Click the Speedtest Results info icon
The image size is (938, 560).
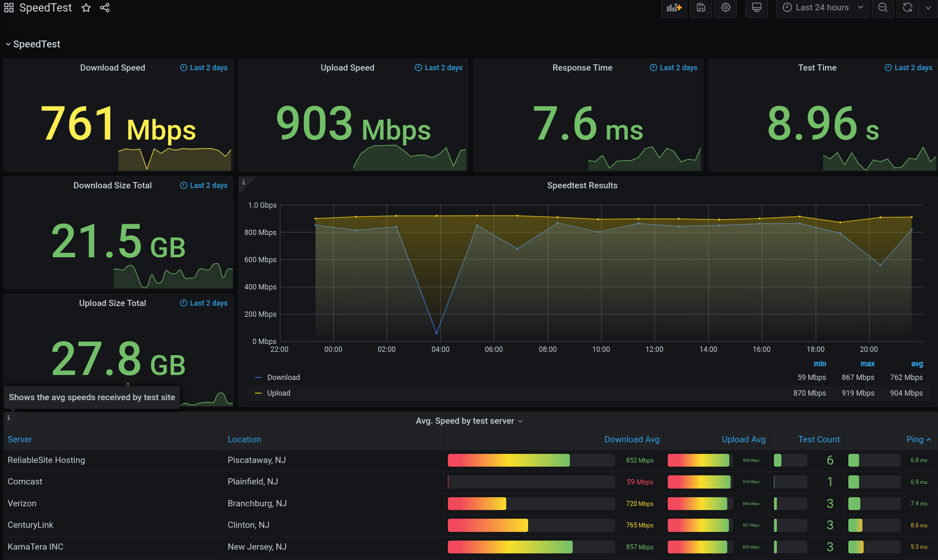(x=243, y=182)
